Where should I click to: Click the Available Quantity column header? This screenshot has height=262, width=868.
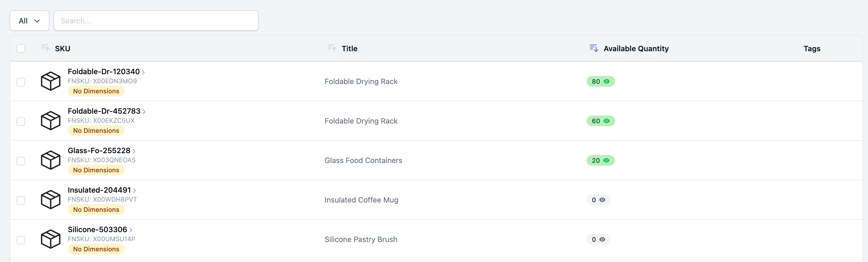(x=636, y=48)
